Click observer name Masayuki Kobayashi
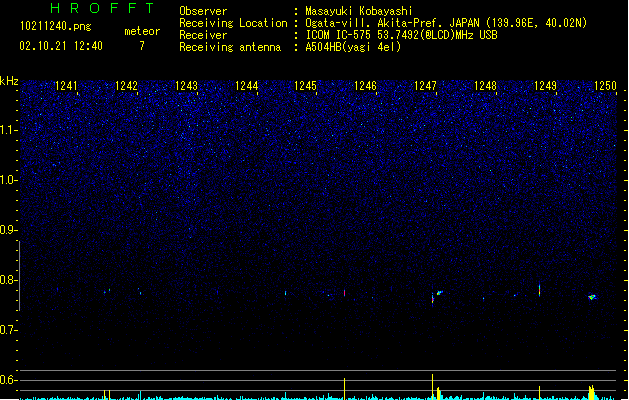Viewport: 629px width, 400px height. coord(359,11)
